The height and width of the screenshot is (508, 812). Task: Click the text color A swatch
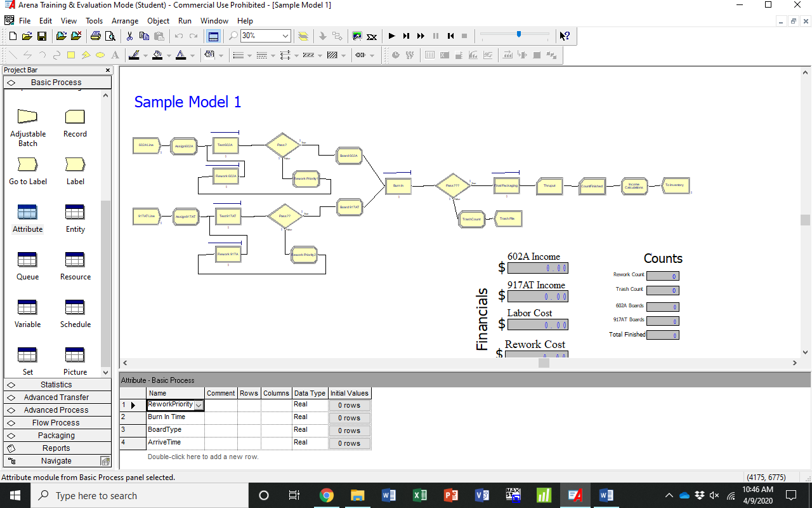[181, 55]
